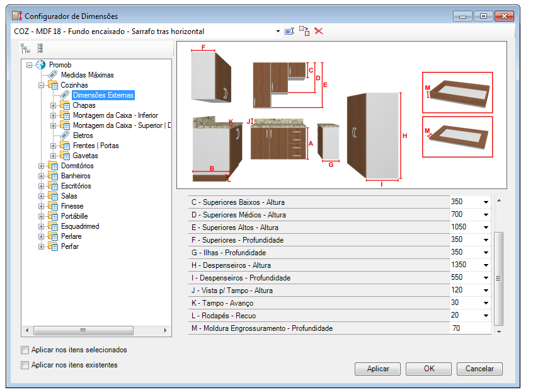Viewport: 533px width, 392px height.
Task: Open the configuration name dropdown arrow
Action: tap(278, 32)
